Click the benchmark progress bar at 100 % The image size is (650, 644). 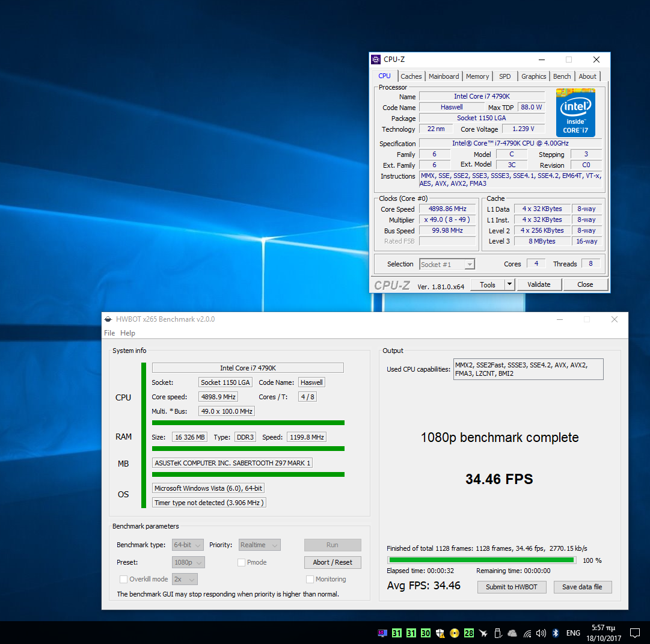click(482, 560)
